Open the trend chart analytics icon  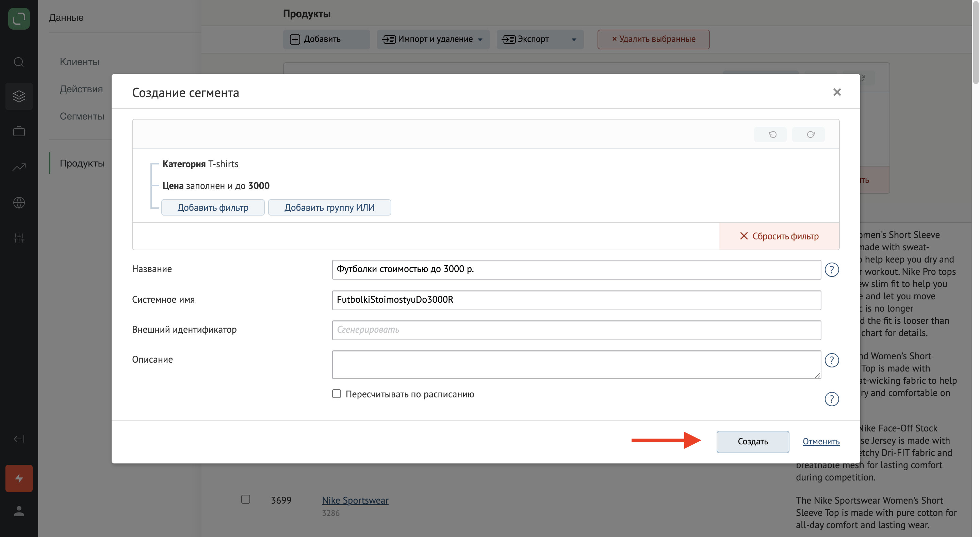pyautogui.click(x=19, y=167)
